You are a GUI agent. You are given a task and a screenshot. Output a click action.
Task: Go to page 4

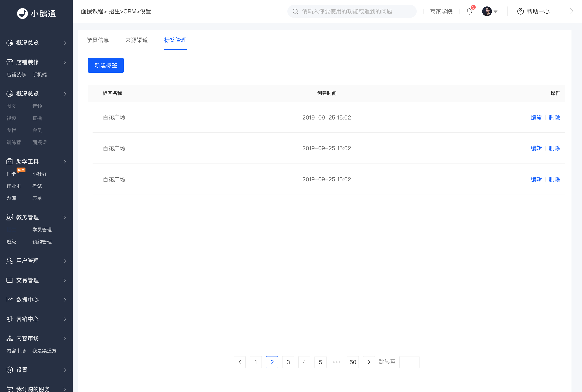pos(304,362)
